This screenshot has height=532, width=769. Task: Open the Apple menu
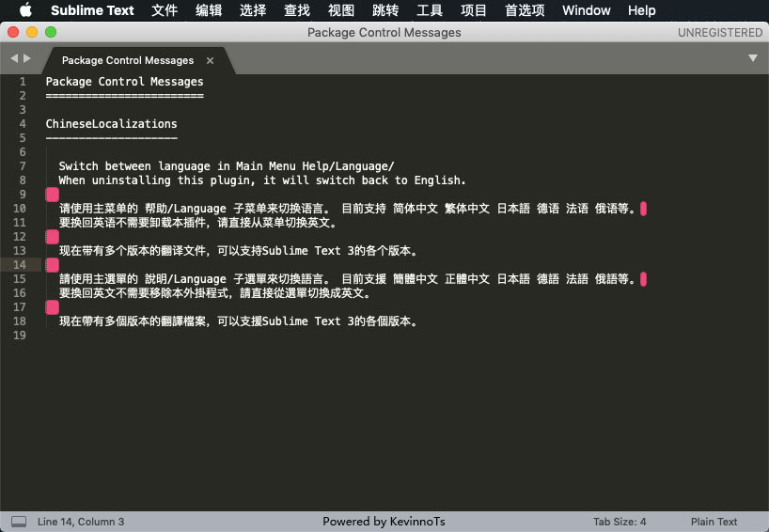(25, 9)
